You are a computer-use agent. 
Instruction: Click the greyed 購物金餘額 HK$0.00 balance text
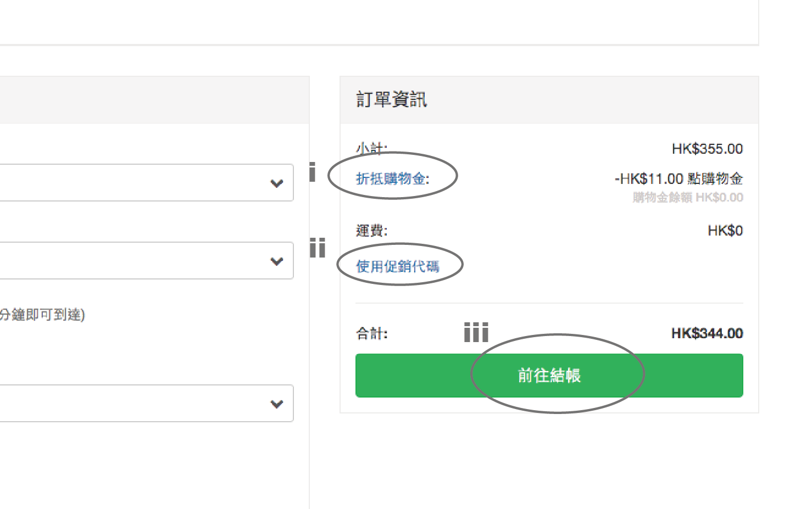click(x=688, y=198)
